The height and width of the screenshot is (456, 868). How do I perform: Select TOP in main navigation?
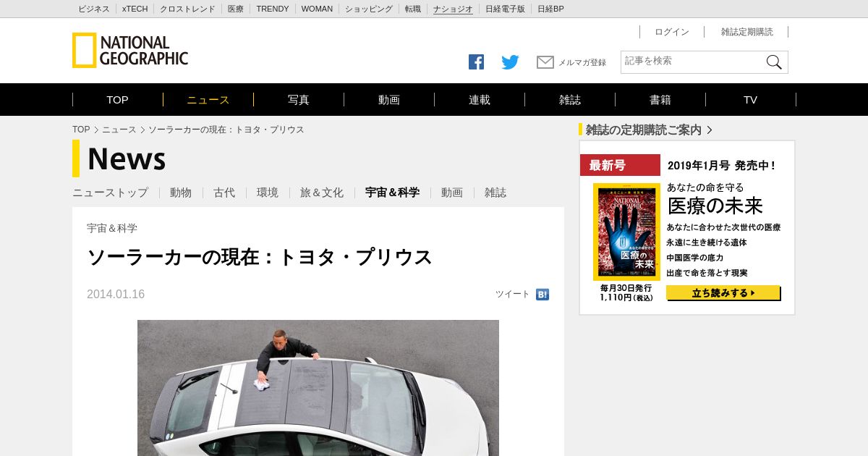(x=117, y=100)
